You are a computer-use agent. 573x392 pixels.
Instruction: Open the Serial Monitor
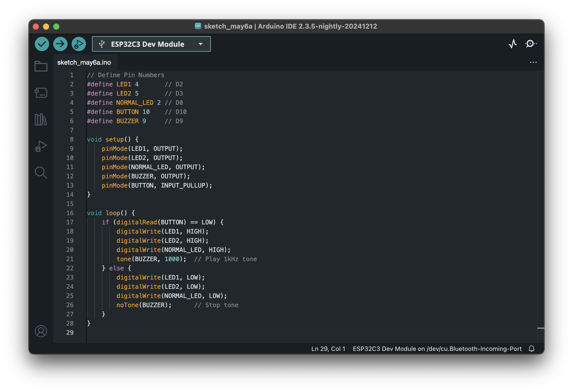tap(531, 44)
